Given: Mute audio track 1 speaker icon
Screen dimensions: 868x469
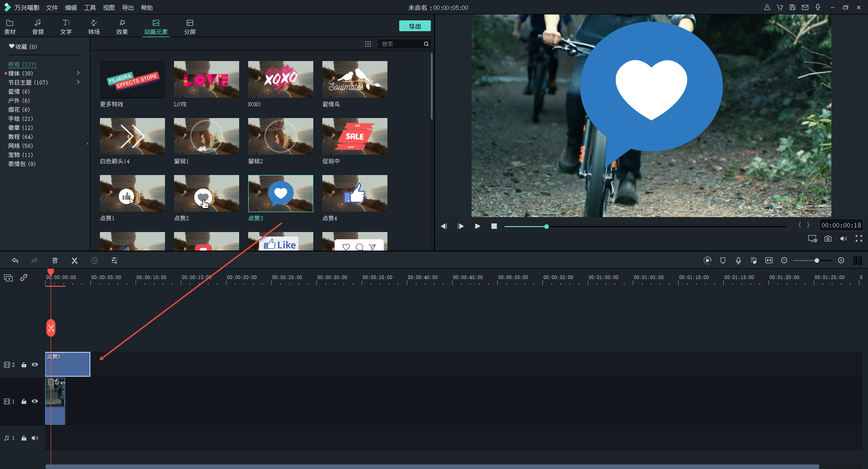Looking at the screenshot, I should click(x=35, y=438).
